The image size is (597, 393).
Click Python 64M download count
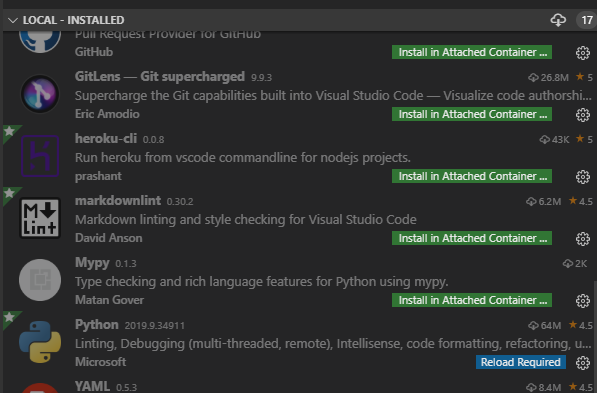pyautogui.click(x=544, y=326)
